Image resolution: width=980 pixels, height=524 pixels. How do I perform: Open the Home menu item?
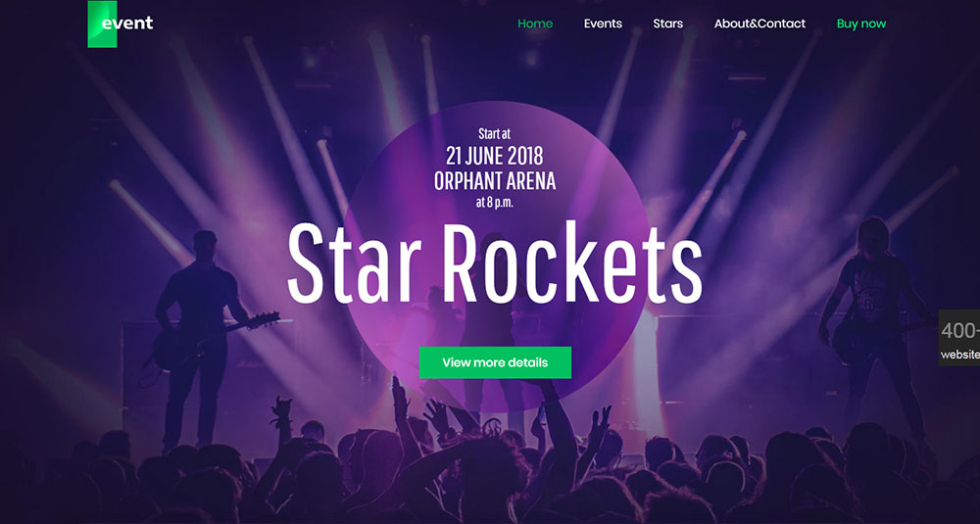[x=535, y=24]
